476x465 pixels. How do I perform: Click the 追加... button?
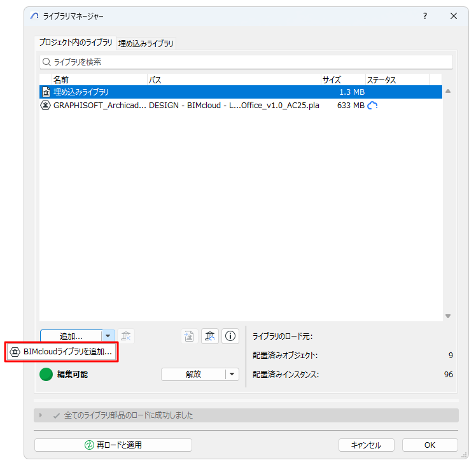click(71, 337)
